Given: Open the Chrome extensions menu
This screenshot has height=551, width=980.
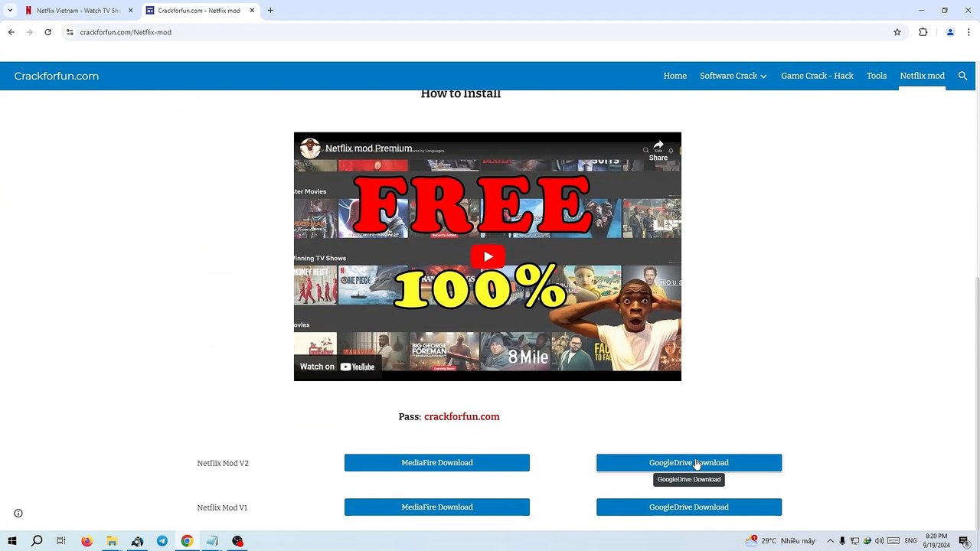Looking at the screenshot, I should coord(923,32).
